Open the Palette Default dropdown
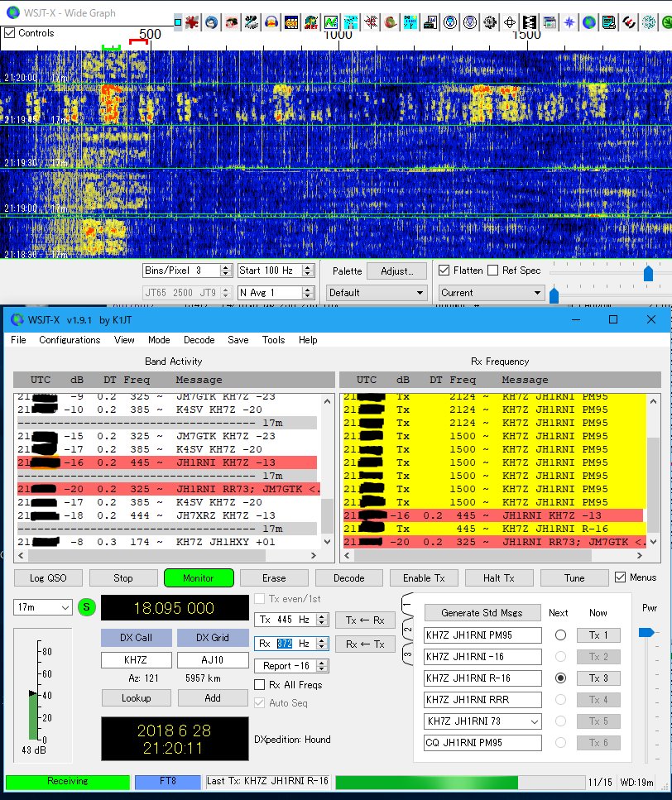 377,293
